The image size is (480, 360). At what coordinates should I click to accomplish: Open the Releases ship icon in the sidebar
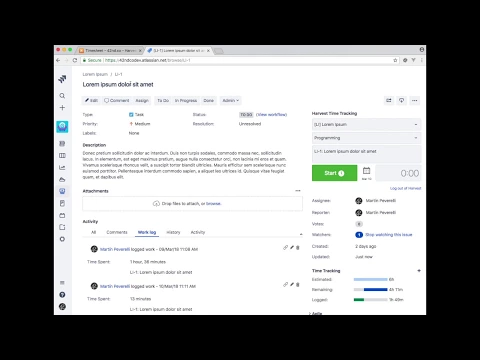(62, 179)
